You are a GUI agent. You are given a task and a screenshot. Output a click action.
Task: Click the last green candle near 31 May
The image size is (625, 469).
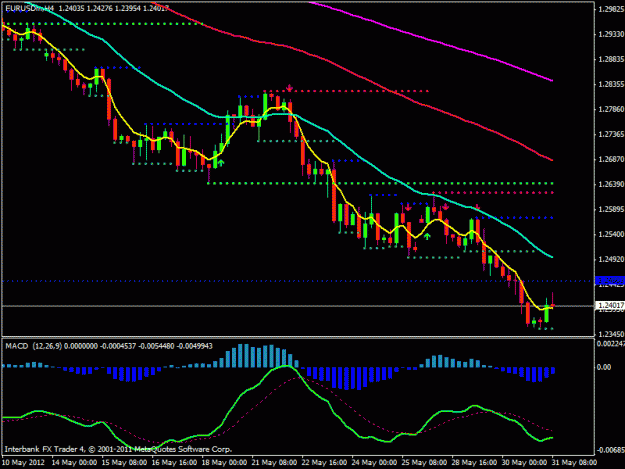[546, 313]
